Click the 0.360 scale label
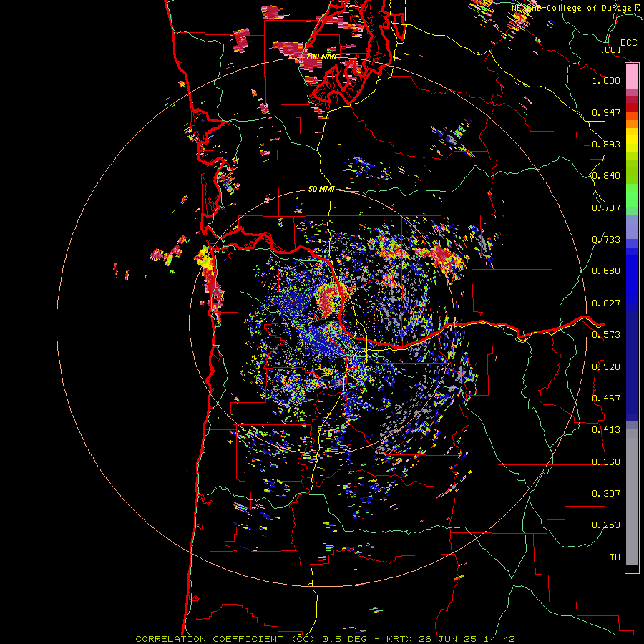 (606, 462)
